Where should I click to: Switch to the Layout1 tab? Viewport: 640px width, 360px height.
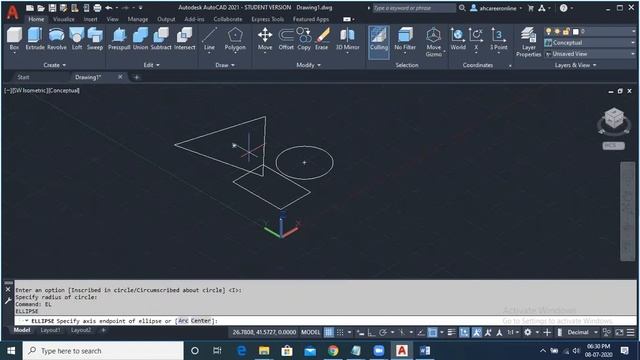point(50,330)
